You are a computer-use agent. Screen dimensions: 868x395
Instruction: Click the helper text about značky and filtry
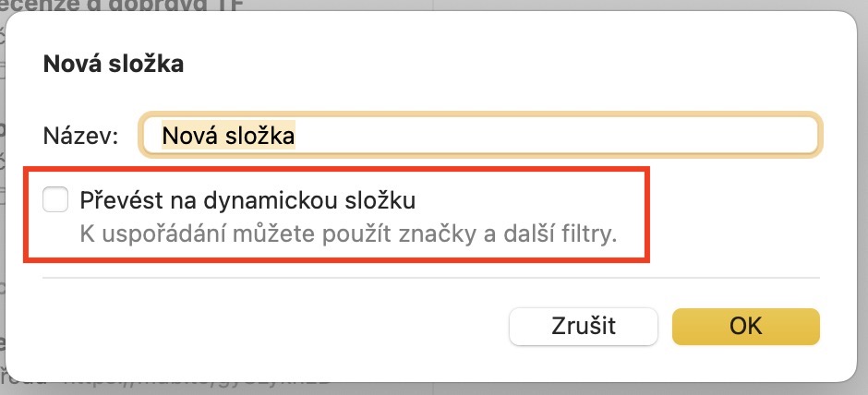346,233
